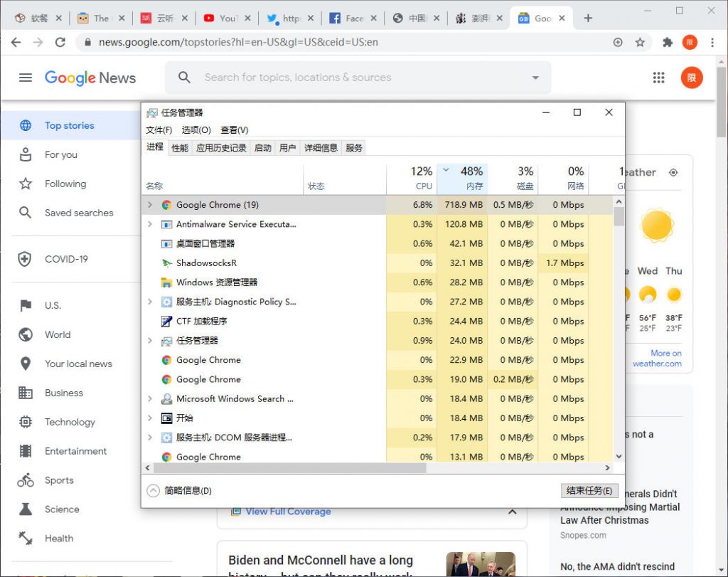Click the World globe icon in the sidebar
The height and width of the screenshot is (577, 728).
click(24, 334)
